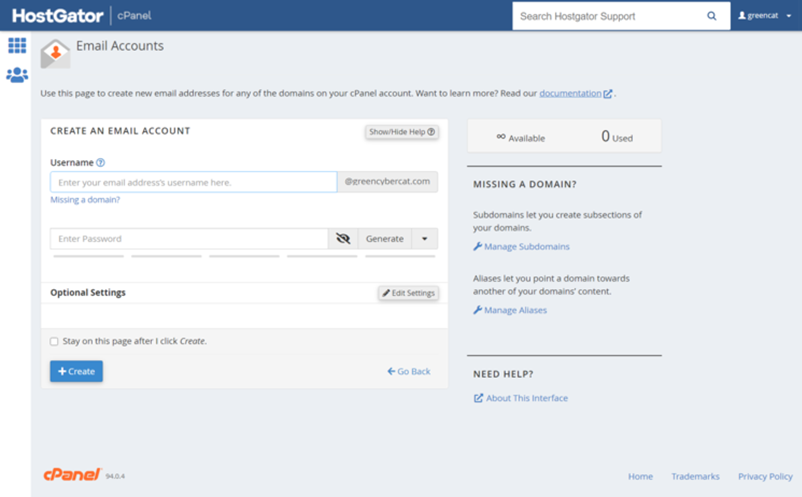Click the Privacy Policy footer link
The height and width of the screenshot is (497, 802).
(765, 477)
